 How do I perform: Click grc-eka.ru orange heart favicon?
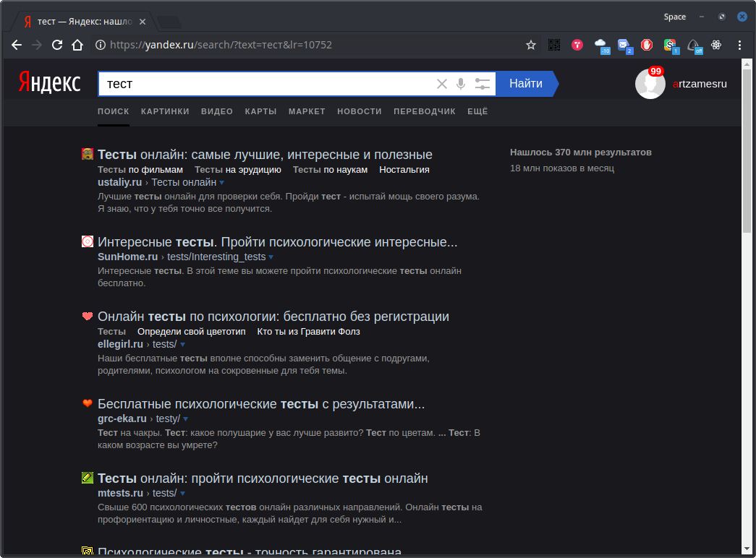coord(88,403)
